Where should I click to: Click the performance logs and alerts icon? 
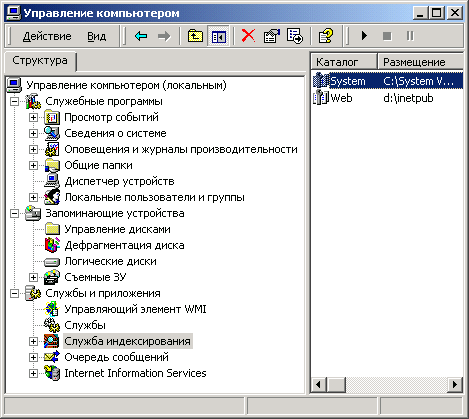click(52, 149)
